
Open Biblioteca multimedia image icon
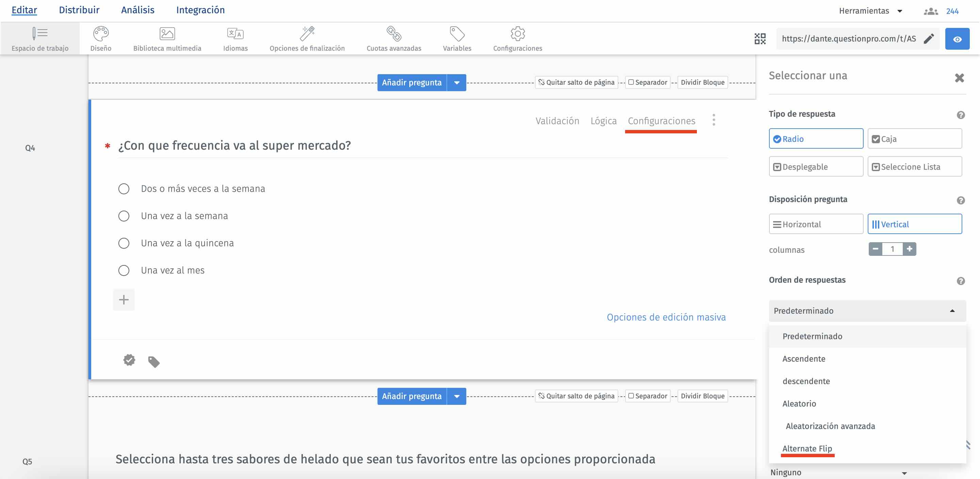pos(167,34)
